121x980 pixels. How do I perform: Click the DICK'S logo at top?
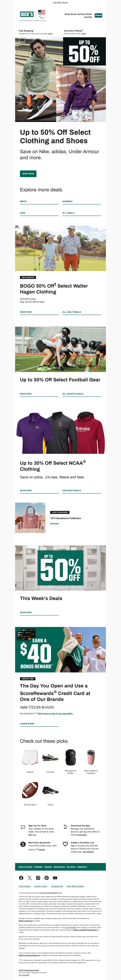coord(27,14)
